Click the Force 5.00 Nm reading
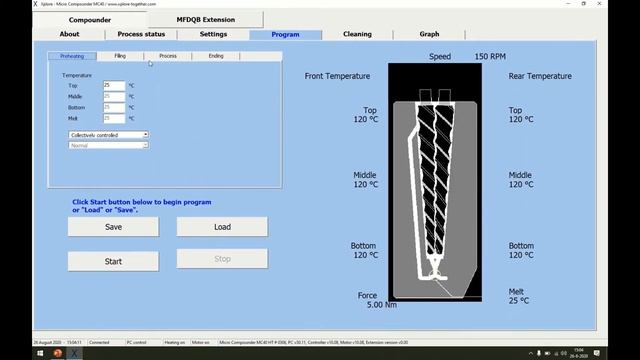The height and width of the screenshot is (360, 640). click(377, 300)
